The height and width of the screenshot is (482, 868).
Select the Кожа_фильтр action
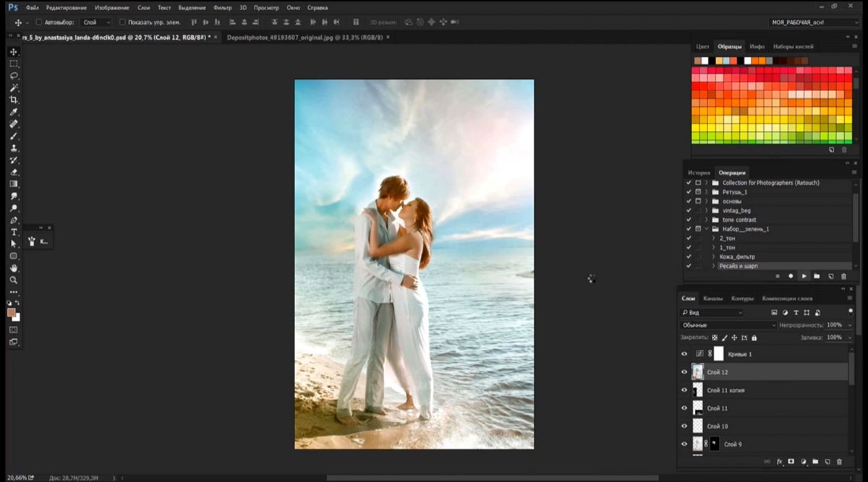(738, 257)
